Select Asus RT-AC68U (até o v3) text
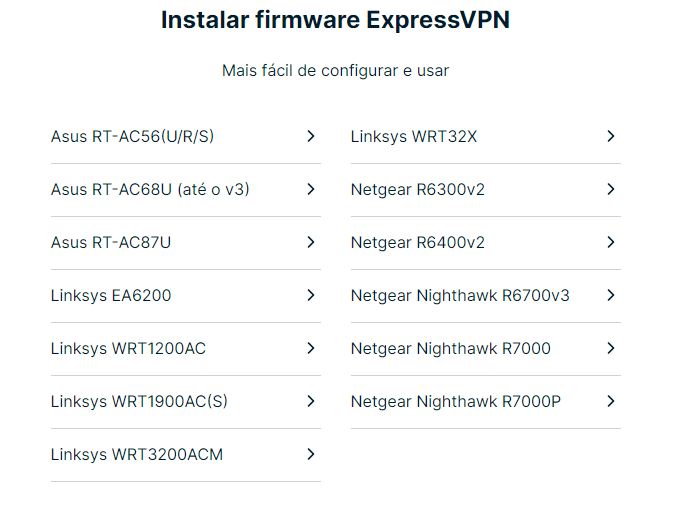Image resolution: width=681 pixels, height=524 pixels. [x=150, y=190]
